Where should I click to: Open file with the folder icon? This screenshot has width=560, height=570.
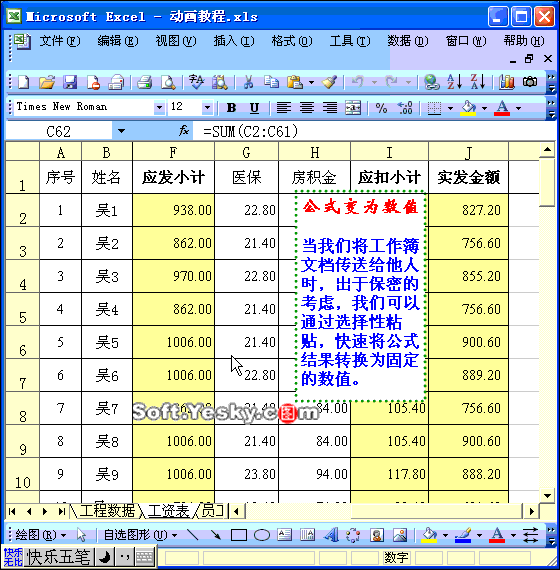pos(47,82)
